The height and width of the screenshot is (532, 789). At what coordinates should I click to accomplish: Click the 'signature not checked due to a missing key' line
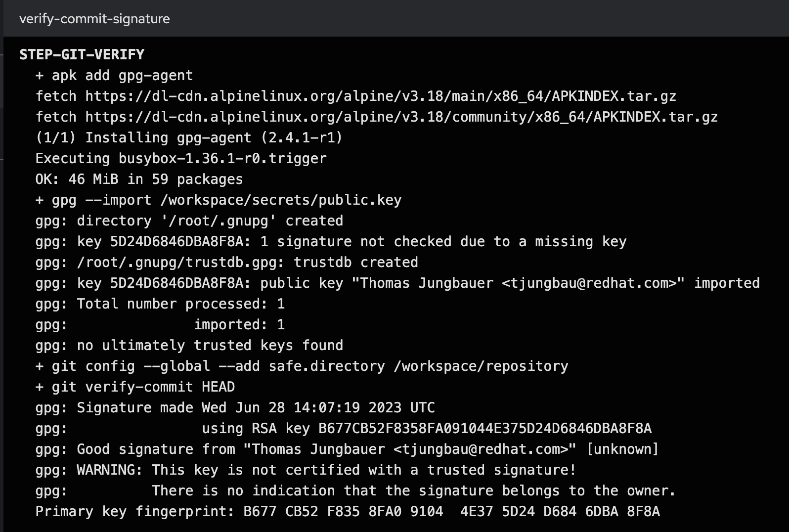point(331,241)
